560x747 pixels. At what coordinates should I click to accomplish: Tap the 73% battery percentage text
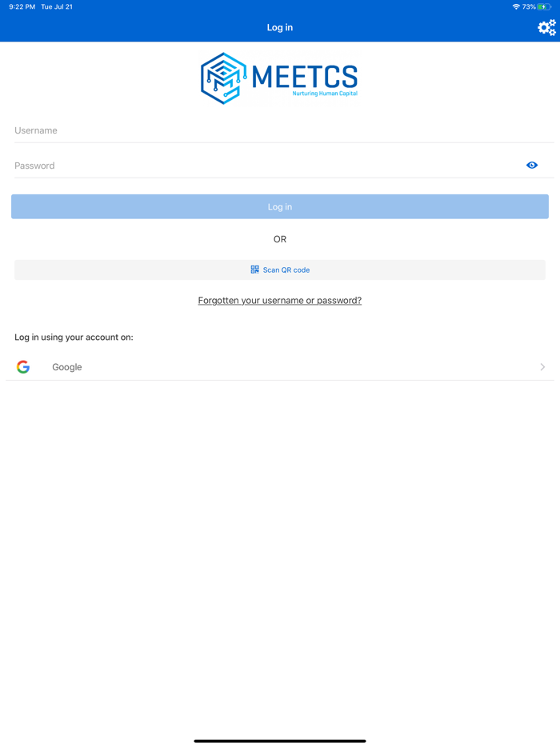tap(529, 7)
